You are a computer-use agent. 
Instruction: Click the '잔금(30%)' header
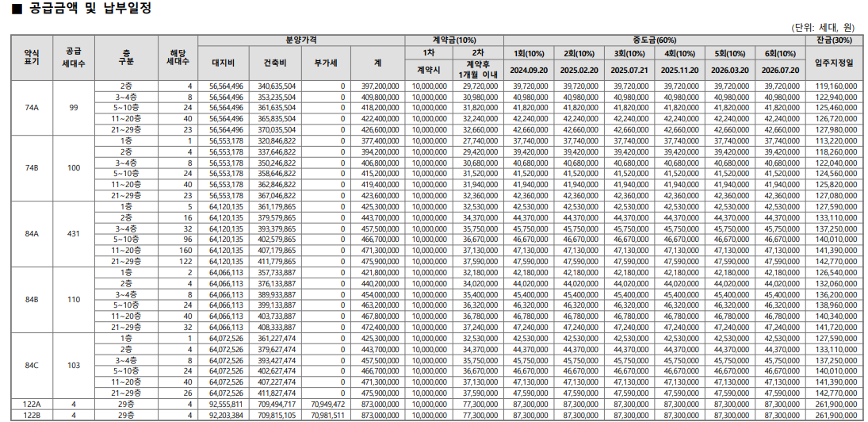point(833,40)
